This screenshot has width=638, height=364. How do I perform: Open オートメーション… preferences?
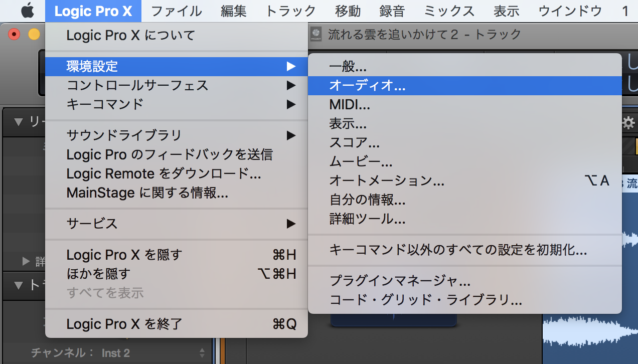pos(464,180)
